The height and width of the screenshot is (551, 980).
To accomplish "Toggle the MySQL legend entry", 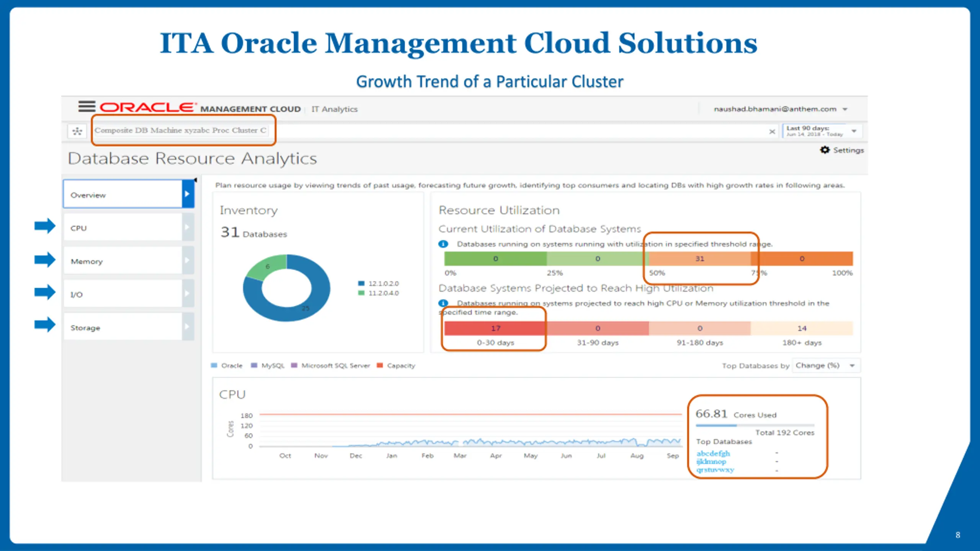I will [x=268, y=365].
